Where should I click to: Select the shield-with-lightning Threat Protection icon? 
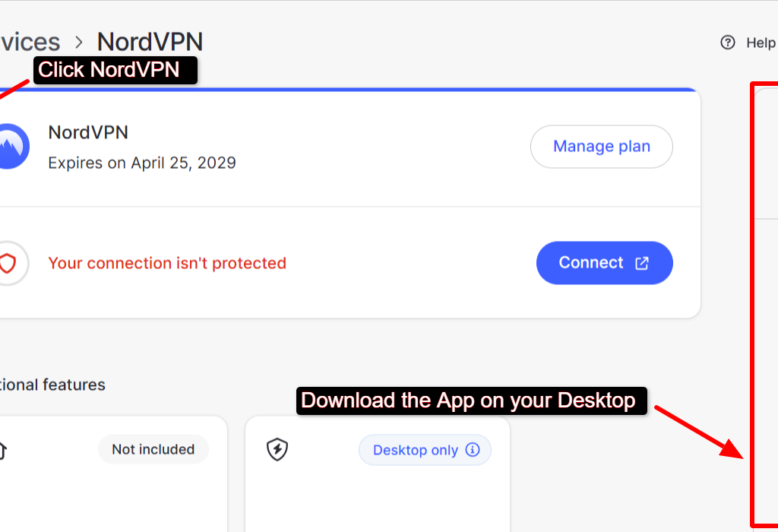click(277, 450)
